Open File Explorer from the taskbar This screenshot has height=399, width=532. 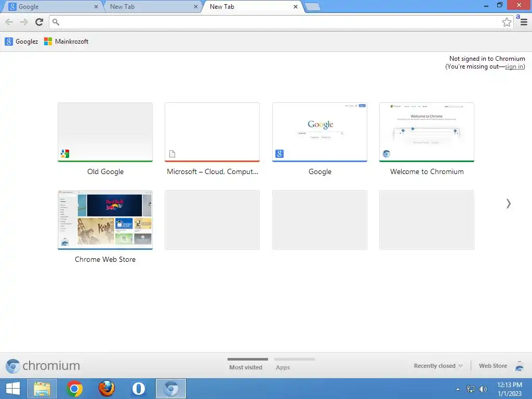tap(42, 389)
